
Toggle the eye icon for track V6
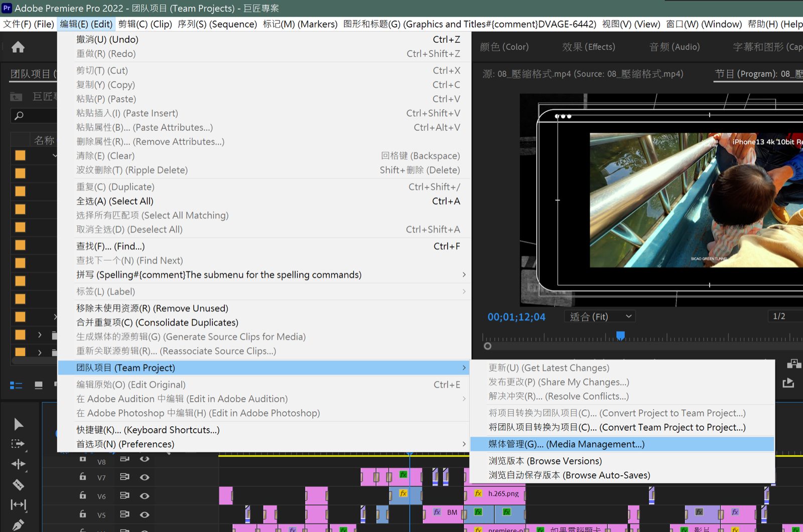(x=145, y=496)
